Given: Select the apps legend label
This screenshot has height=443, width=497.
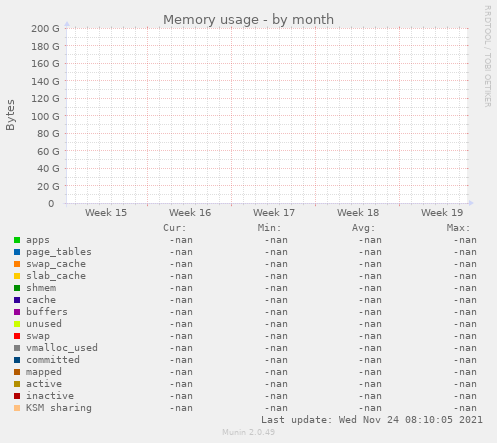Looking at the screenshot, I should coord(38,240).
